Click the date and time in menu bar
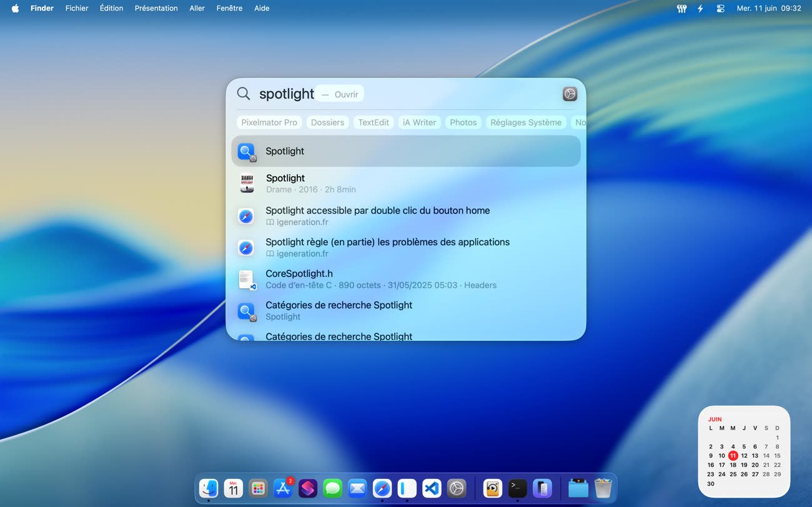Screen dimensions: 812x507 [768, 8]
